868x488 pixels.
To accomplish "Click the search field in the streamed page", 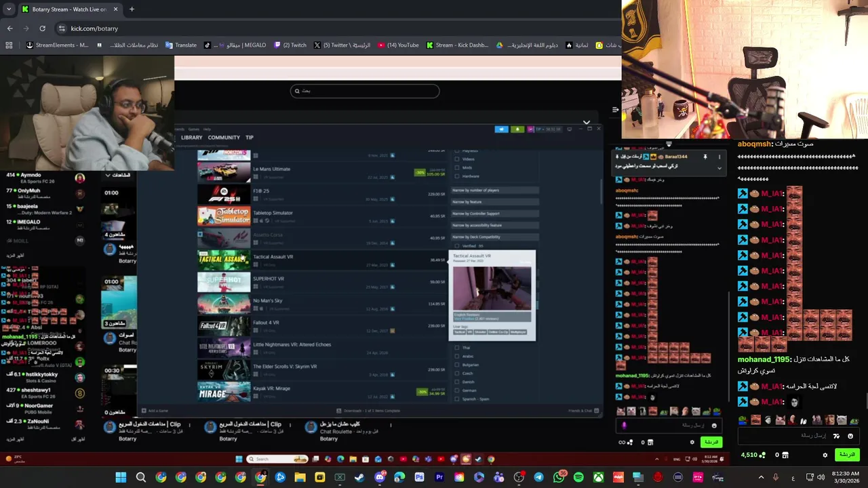I will pyautogui.click(x=365, y=91).
